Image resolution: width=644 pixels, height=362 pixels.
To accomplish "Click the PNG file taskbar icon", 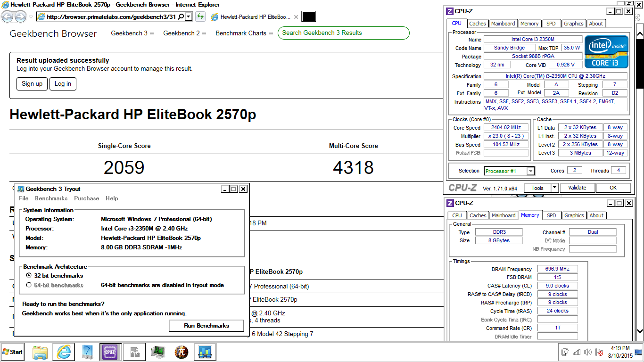I will (134, 352).
